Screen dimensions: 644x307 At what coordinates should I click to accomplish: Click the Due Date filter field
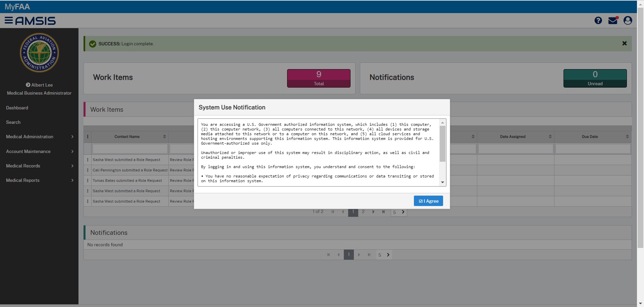pos(593,149)
